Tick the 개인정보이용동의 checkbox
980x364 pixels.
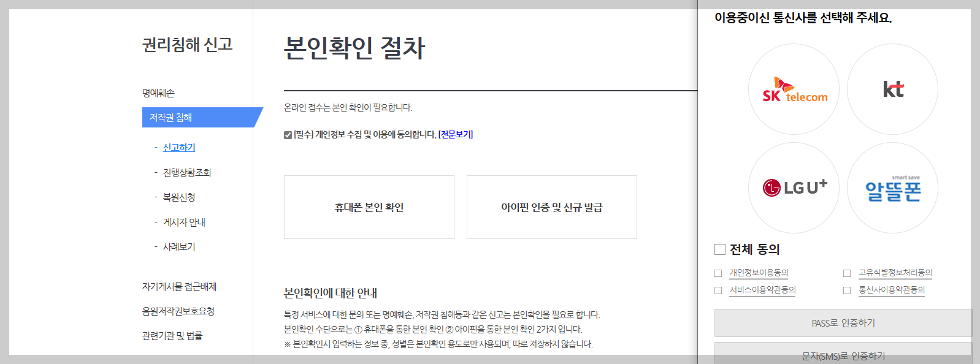tap(718, 273)
